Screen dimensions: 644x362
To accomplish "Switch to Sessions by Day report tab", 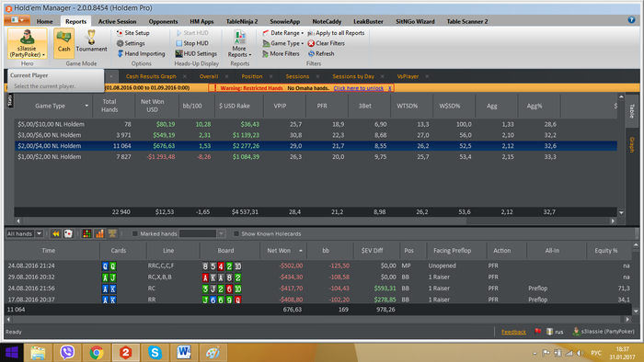I will pyautogui.click(x=353, y=76).
